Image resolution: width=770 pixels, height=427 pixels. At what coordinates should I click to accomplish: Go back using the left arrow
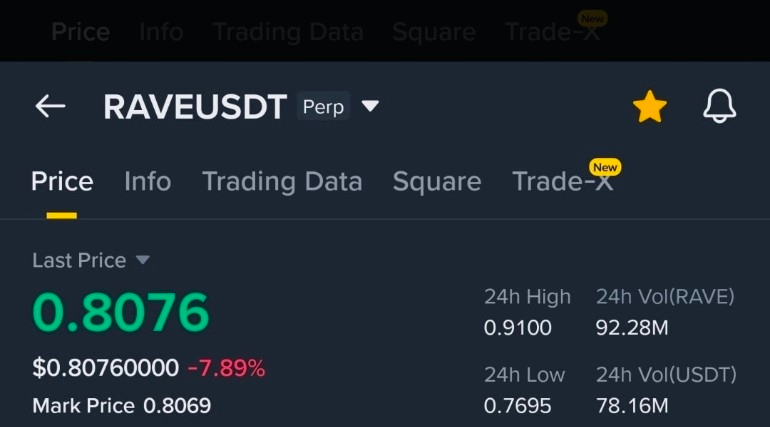(x=50, y=106)
